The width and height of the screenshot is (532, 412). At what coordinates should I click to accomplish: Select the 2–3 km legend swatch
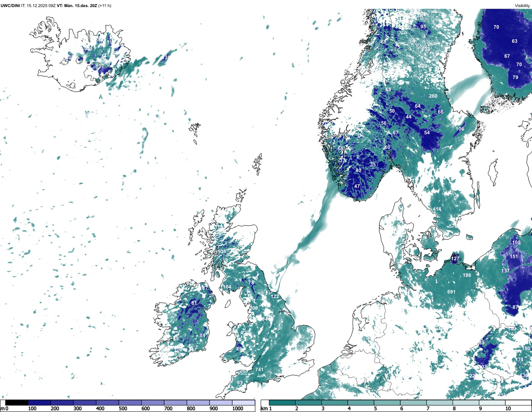[309, 402]
